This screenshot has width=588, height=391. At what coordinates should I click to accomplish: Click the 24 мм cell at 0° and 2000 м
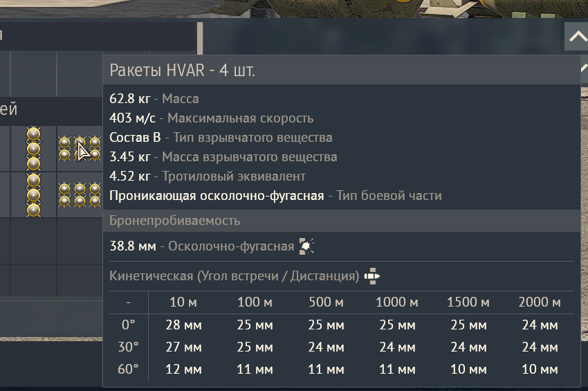(x=540, y=325)
